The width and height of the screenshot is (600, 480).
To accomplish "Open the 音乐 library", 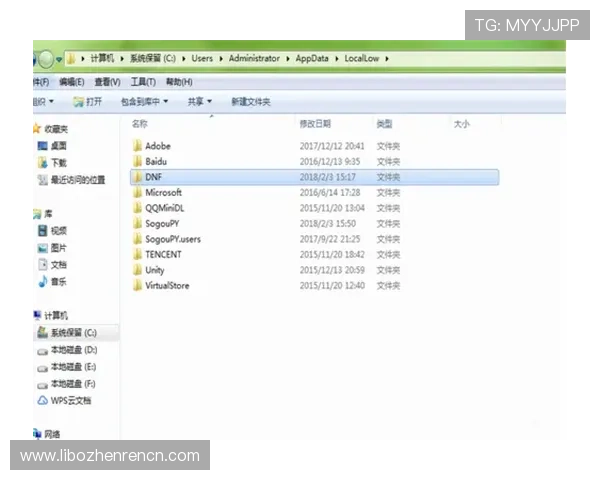I will pyautogui.click(x=52, y=282).
